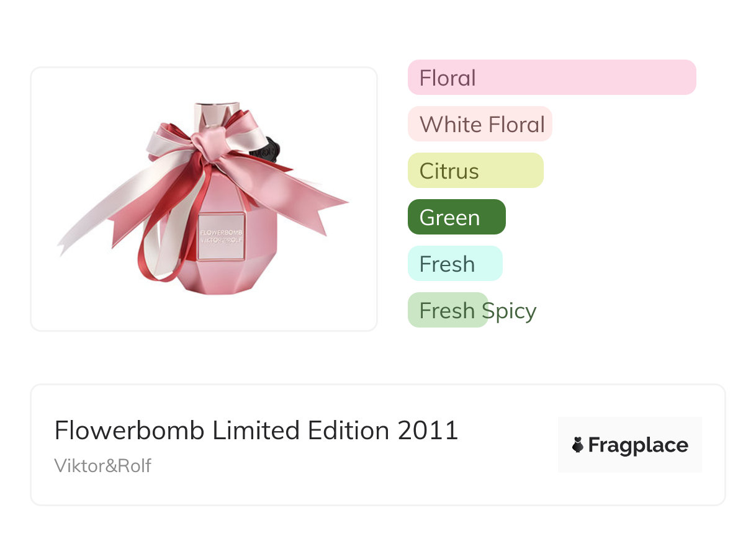Select the White Floral accord bar
756x536 pixels.
tap(480, 124)
